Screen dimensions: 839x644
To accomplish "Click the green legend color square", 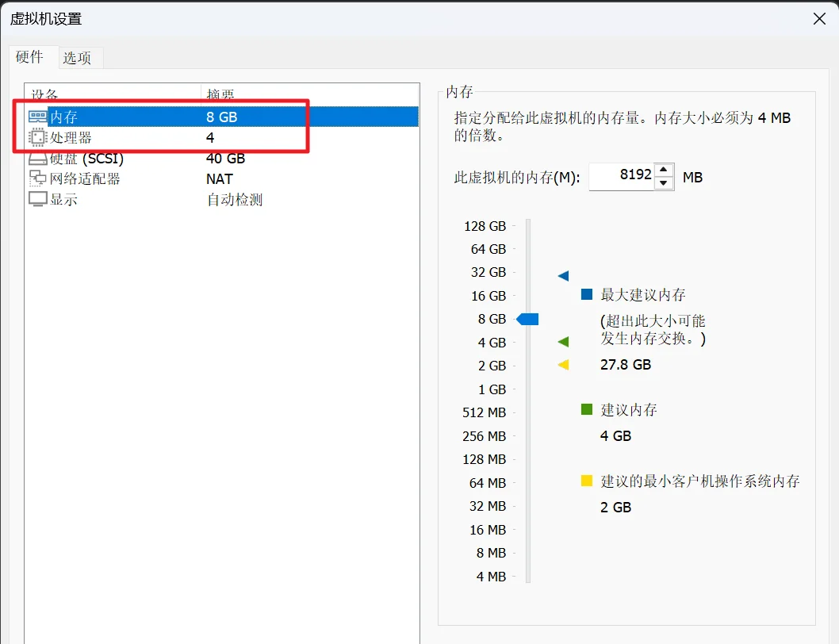I will coord(587,409).
